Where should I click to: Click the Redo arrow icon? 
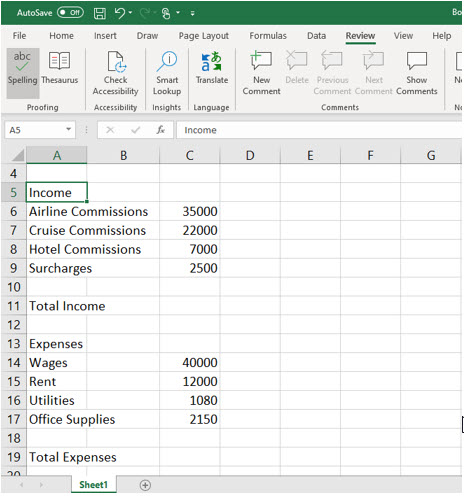(x=145, y=13)
